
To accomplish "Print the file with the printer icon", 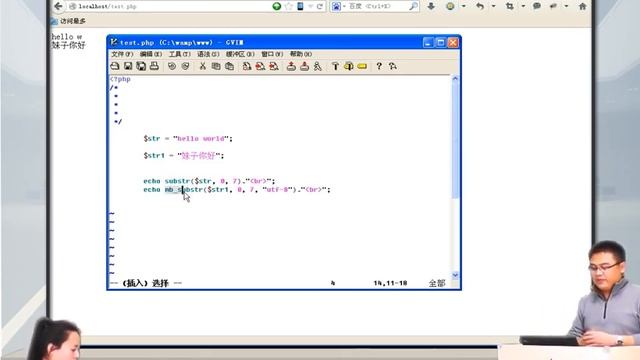I will (154, 66).
